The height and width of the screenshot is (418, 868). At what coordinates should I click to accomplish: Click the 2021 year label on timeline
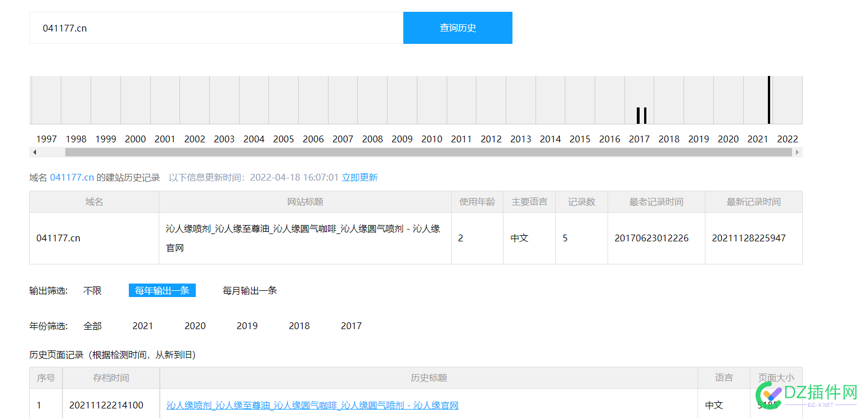[758, 139]
